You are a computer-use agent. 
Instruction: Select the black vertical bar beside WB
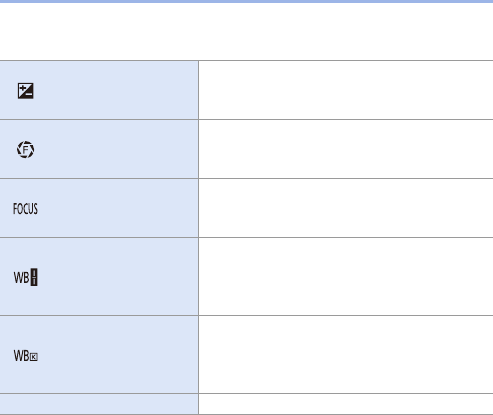coord(34,277)
